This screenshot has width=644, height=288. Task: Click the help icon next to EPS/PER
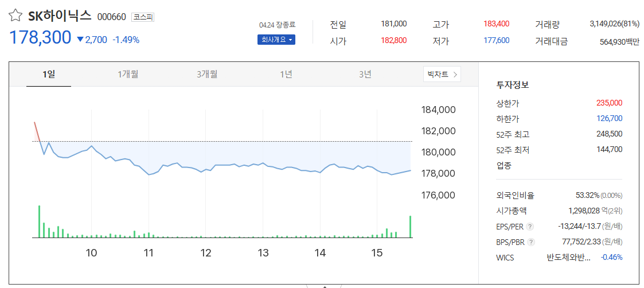530,227
